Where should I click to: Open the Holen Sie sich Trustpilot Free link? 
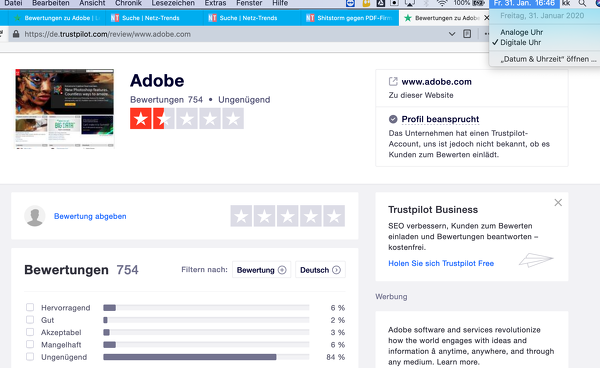[x=441, y=263]
